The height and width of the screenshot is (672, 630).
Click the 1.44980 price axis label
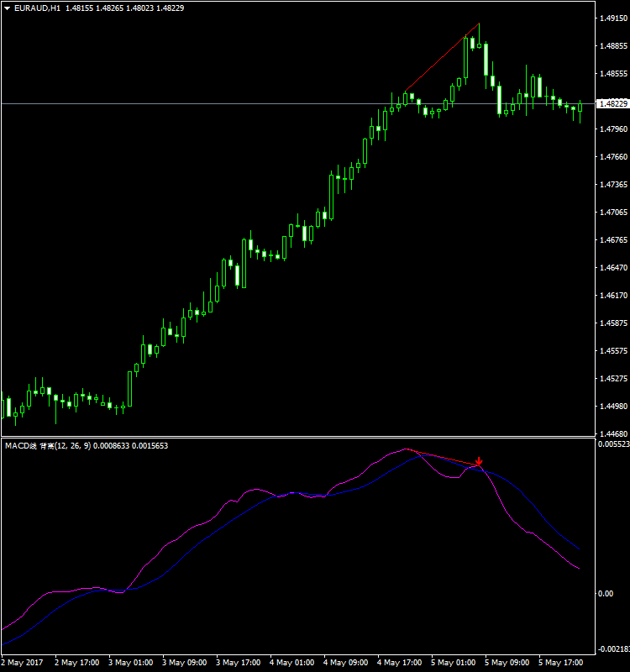614,407
